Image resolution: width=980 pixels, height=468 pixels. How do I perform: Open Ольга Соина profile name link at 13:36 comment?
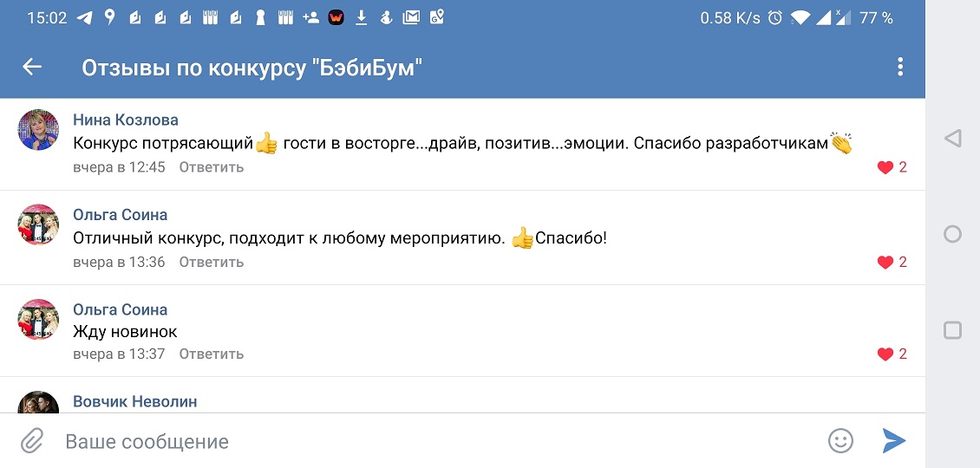tap(120, 215)
